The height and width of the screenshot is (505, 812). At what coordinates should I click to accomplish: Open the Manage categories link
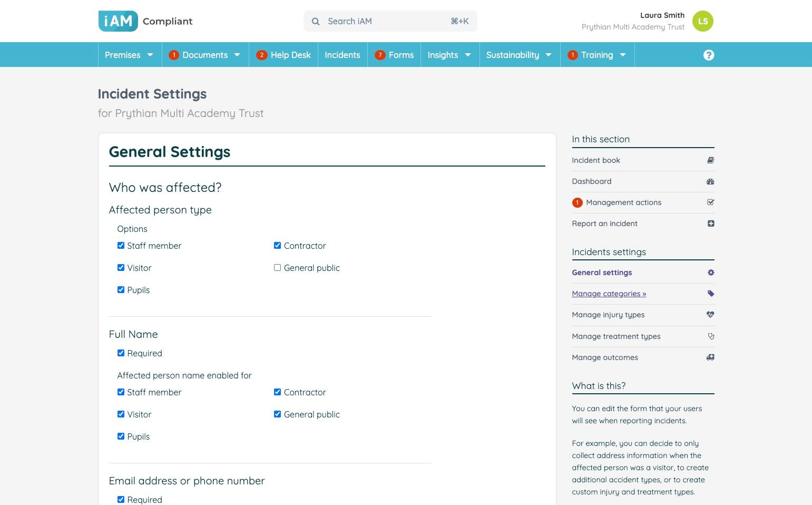609,294
